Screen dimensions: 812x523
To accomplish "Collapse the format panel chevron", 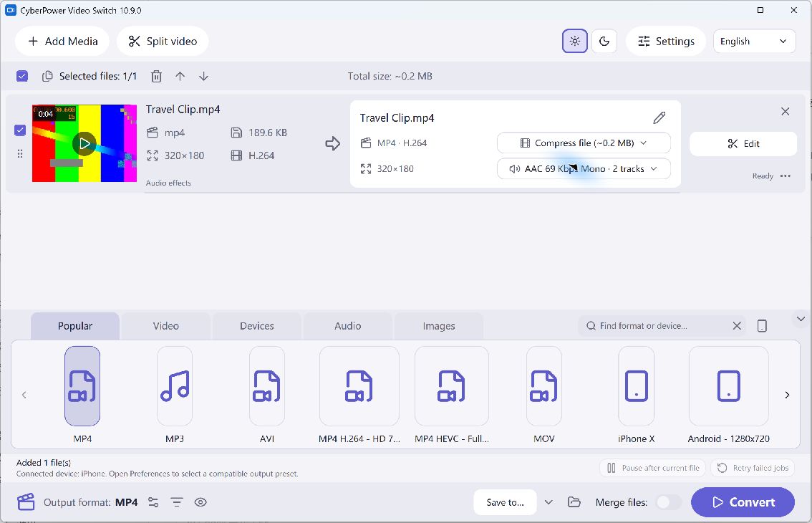I will [801, 319].
